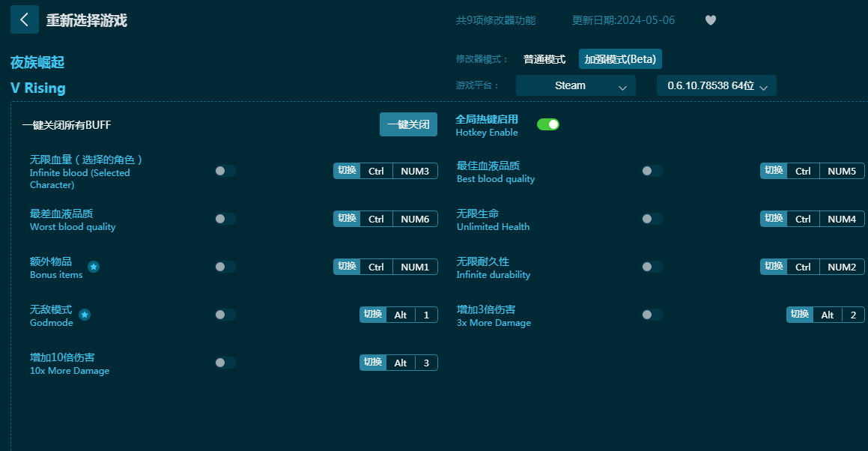868x451 pixels.
Task: Click the 重新选择游戏 title text
Action: 87,20
